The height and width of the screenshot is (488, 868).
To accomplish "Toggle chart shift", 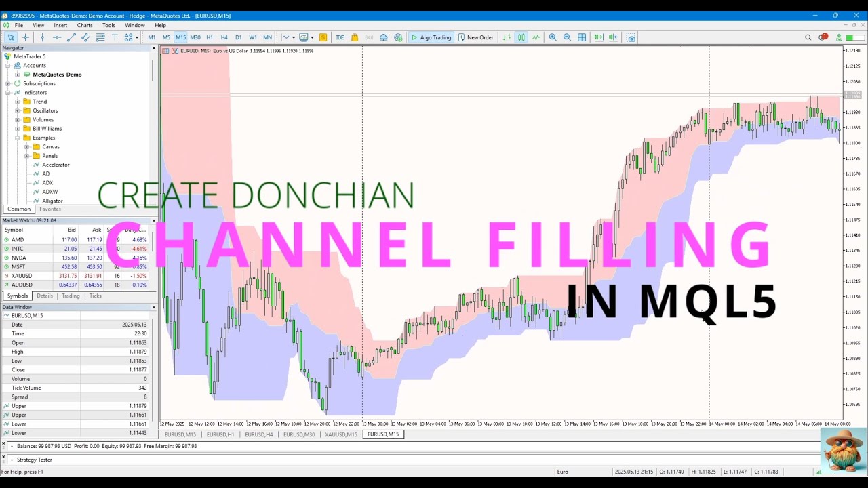I will point(613,37).
